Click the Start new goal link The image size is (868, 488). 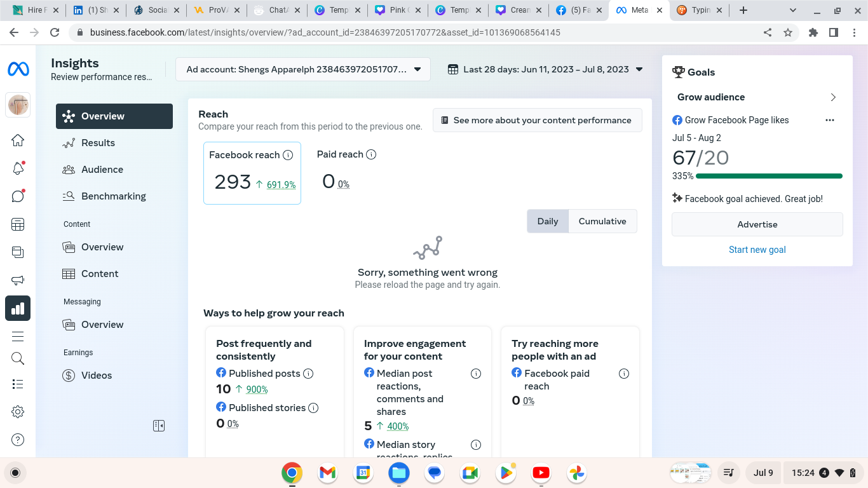point(757,250)
